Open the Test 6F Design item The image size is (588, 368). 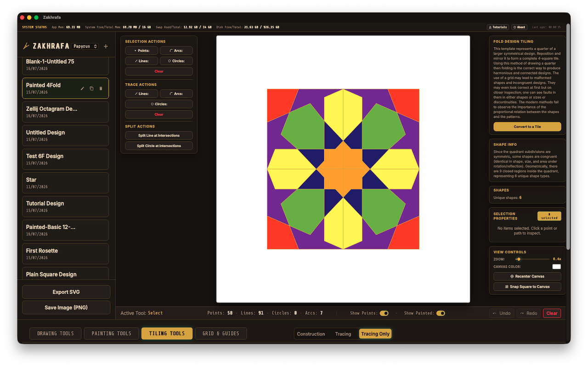pyautogui.click(x=65, y=159)
